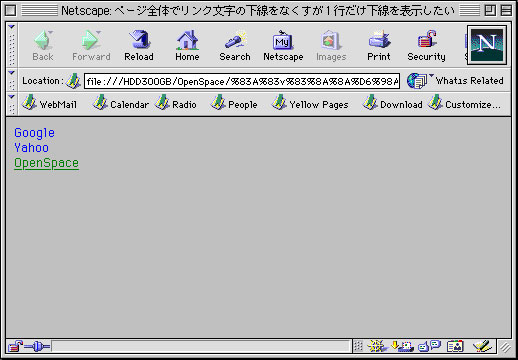Print the current page
518x360 pixels.
[x=379, y=45]
